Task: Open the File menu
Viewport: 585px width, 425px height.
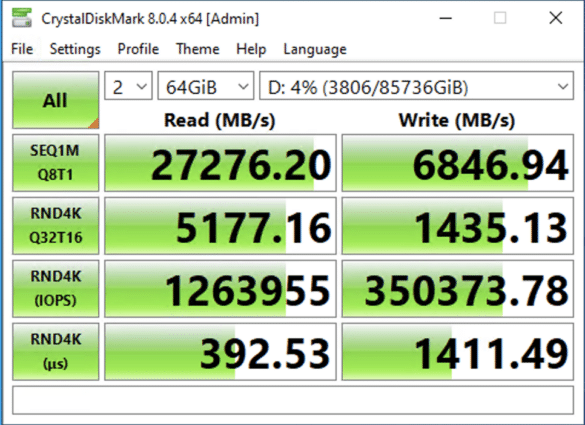Action: tap(22, 49)
